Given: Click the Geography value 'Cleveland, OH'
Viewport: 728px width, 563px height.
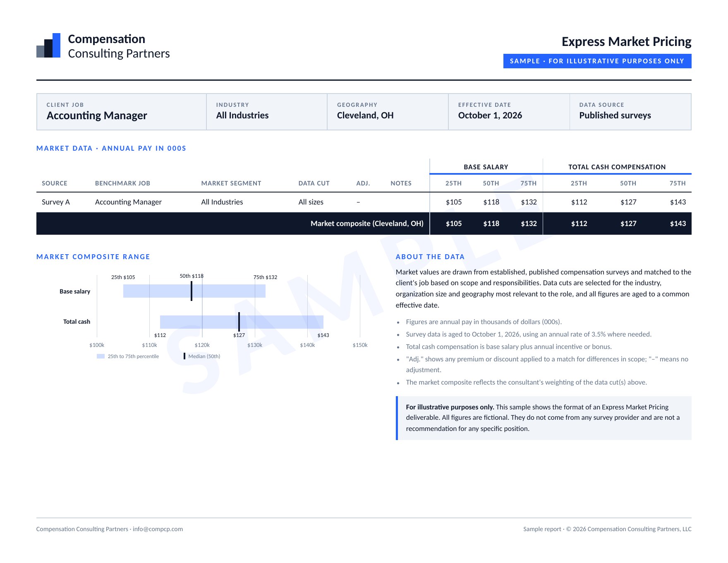Looking at the screenshot, I should [365, 115].
